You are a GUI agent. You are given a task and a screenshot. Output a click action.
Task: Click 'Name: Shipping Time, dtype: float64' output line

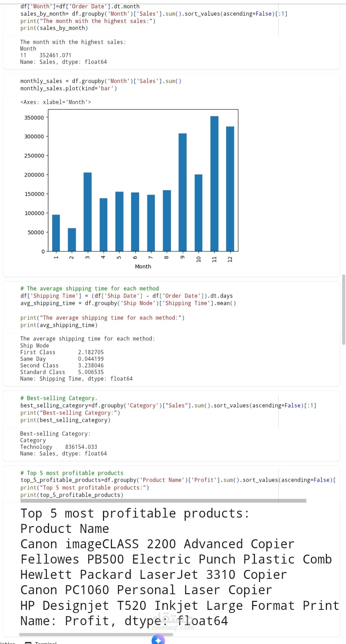coord(77,379)
